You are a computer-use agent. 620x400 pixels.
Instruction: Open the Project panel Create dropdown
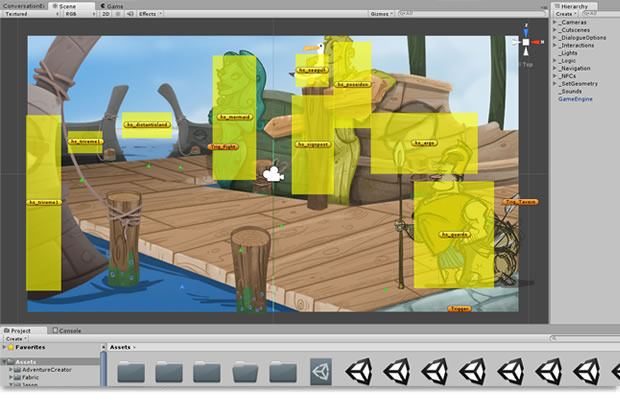(16, 339)
